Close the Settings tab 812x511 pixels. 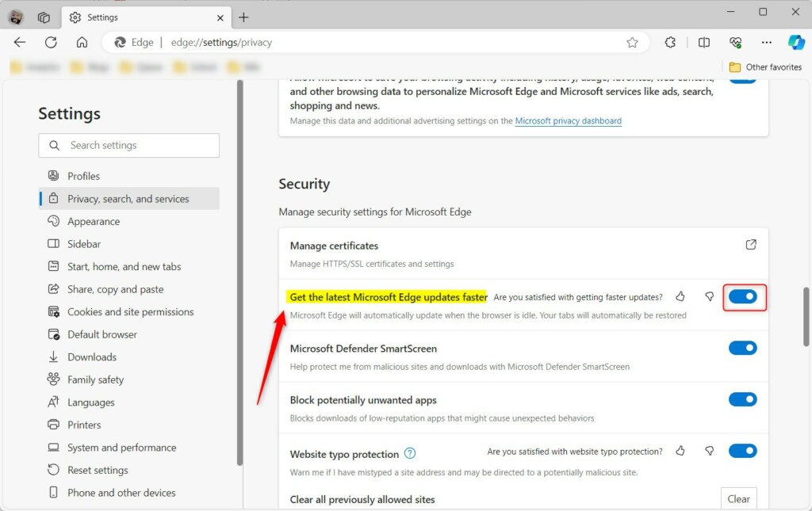point(220,17)
